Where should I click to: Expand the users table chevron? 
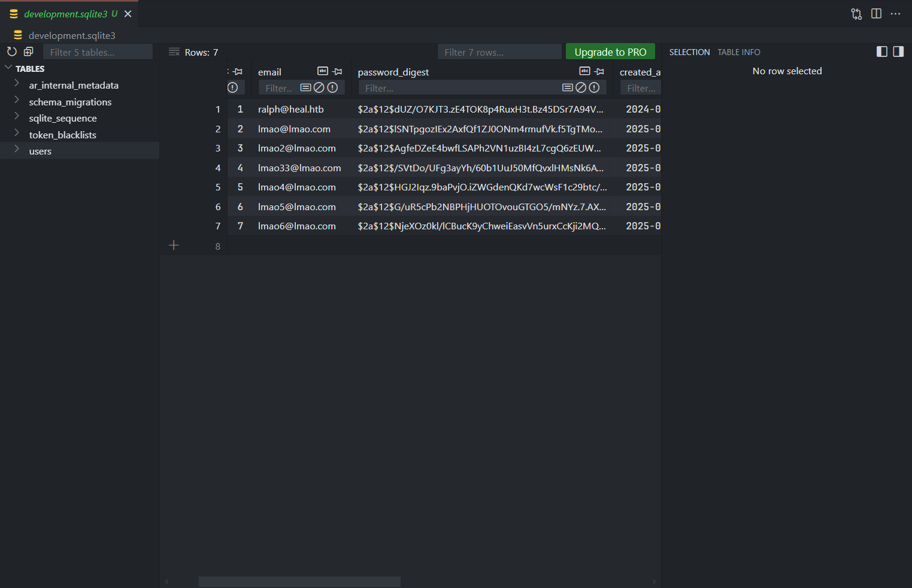[x=17, y=149]
